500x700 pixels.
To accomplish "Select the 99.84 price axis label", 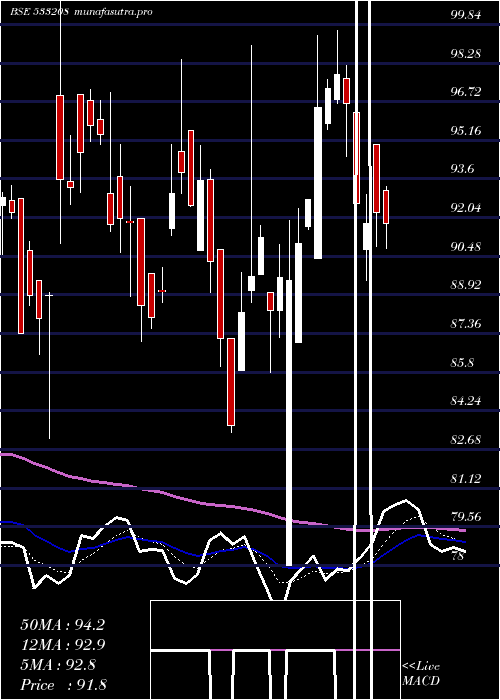I will click(x=466, y=15).
